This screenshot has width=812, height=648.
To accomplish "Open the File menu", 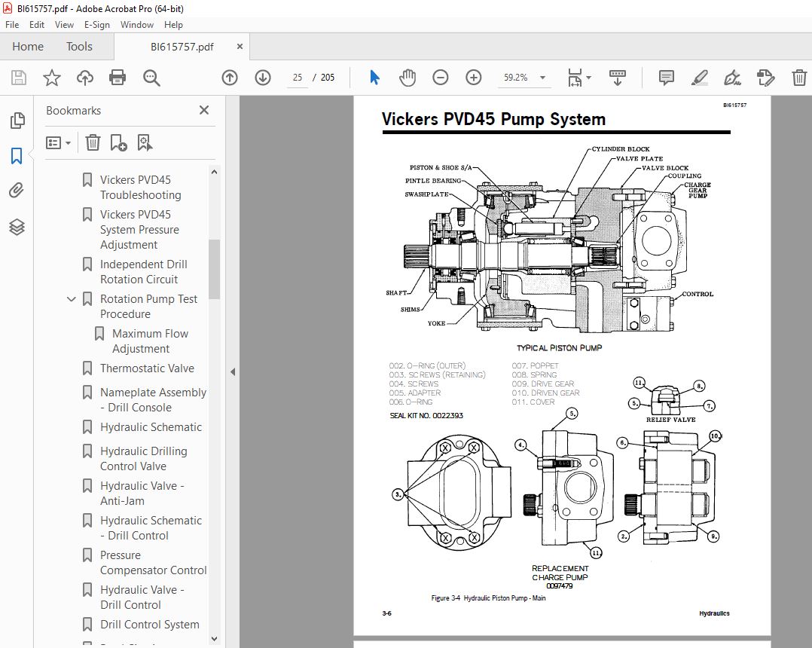I will pyautogui.click(x=12, y=24).
